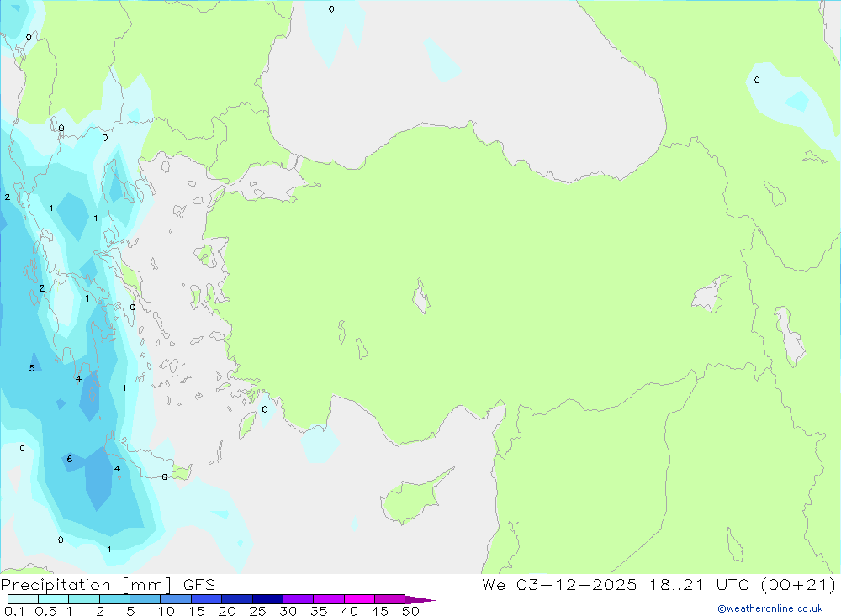This screenshot has width=841, height=616.
Task: Click legend swatch between 45 and 50
Action: tap(389, 599)
